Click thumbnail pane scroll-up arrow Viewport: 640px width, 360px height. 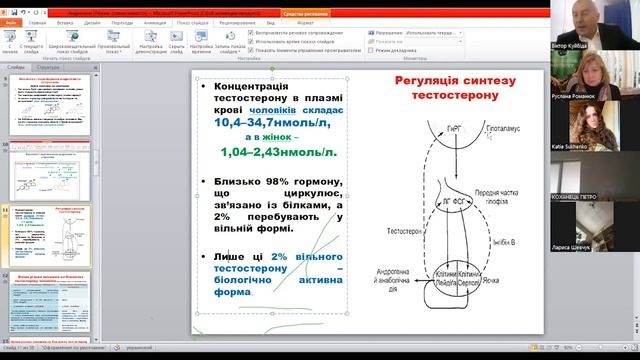click(96, 76)
